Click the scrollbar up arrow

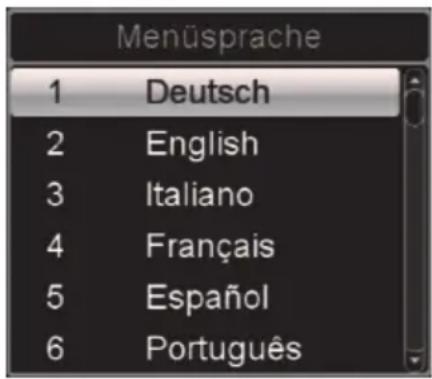coord(415,80)
